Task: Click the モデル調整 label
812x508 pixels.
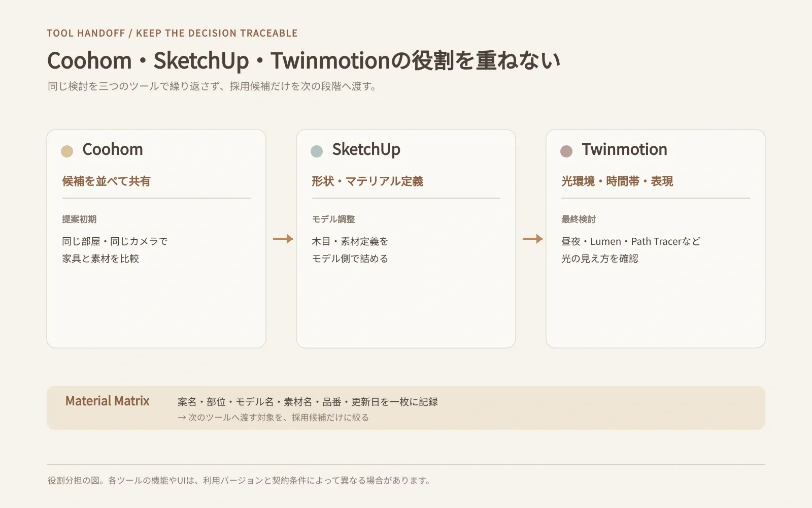Action: pyautogui.click(x=333, y=219)
